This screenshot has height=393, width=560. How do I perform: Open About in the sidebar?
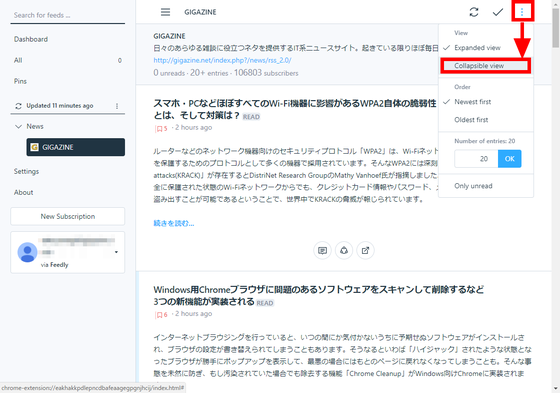24,193
